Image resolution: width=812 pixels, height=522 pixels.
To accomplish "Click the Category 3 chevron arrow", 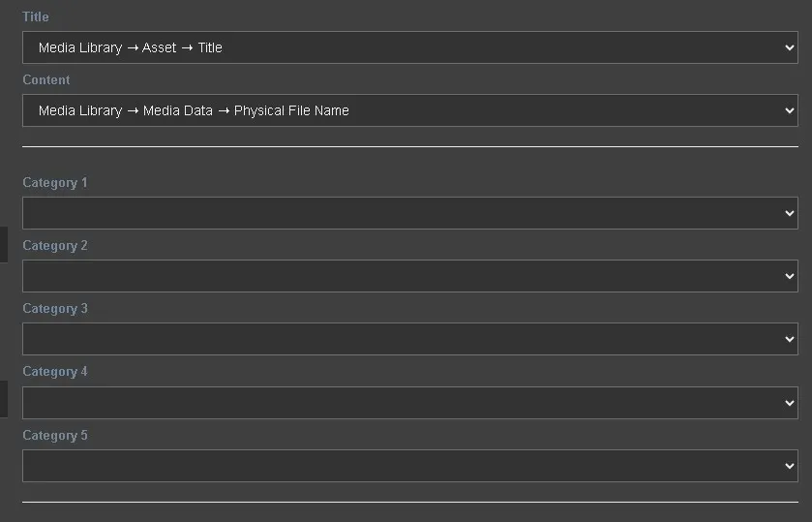I will 790,339.
